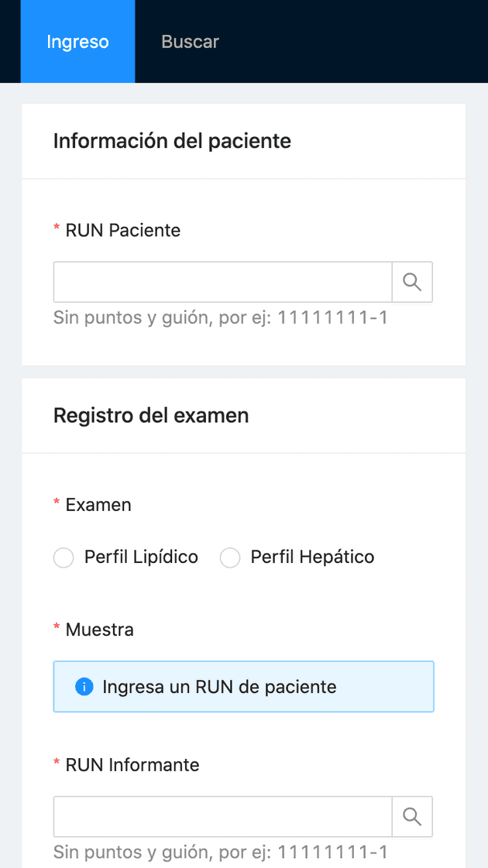This screenshot has height=868, width=488.
Task: Choose Perfil Lipídico as the exam type
Action: click(64, 558)
